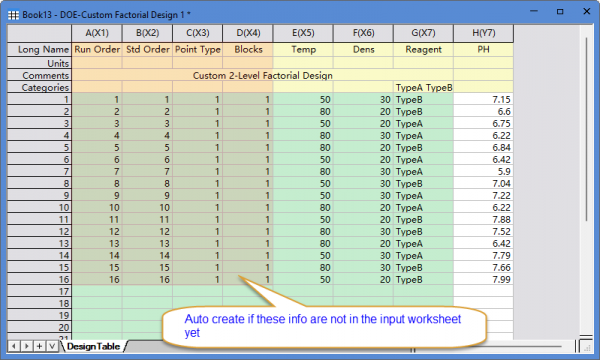This screenshot has width=600, height=360.
Task: Click Std Order cell in row 14
Action: pos(147,255)
